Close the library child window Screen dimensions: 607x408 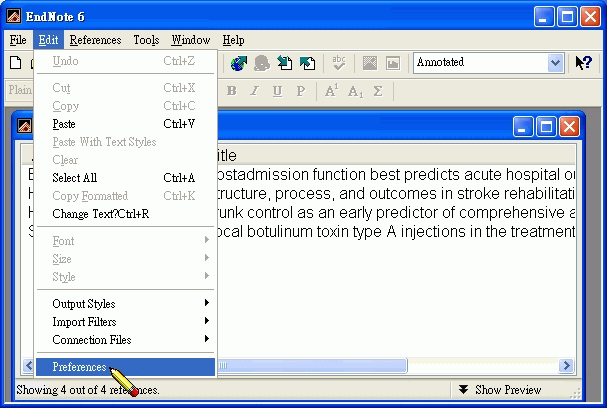click(x=569, y=127)
